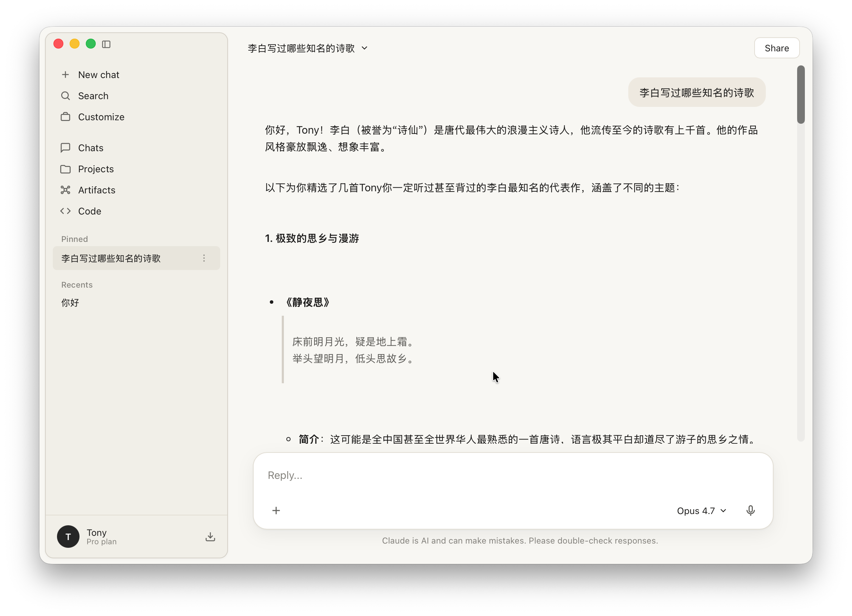Toggle the sidebar collapse icon

click(x=106, y=44)
